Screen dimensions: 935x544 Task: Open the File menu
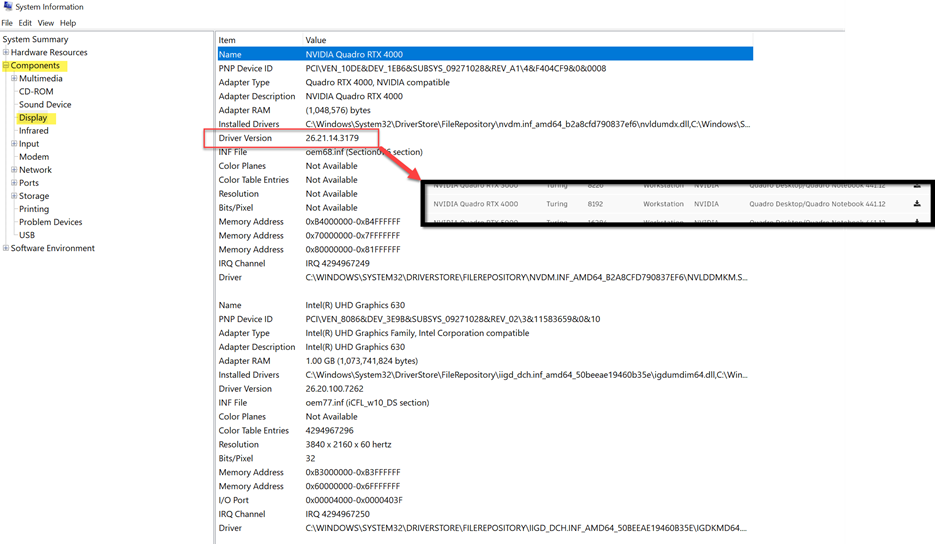(7, 23)
